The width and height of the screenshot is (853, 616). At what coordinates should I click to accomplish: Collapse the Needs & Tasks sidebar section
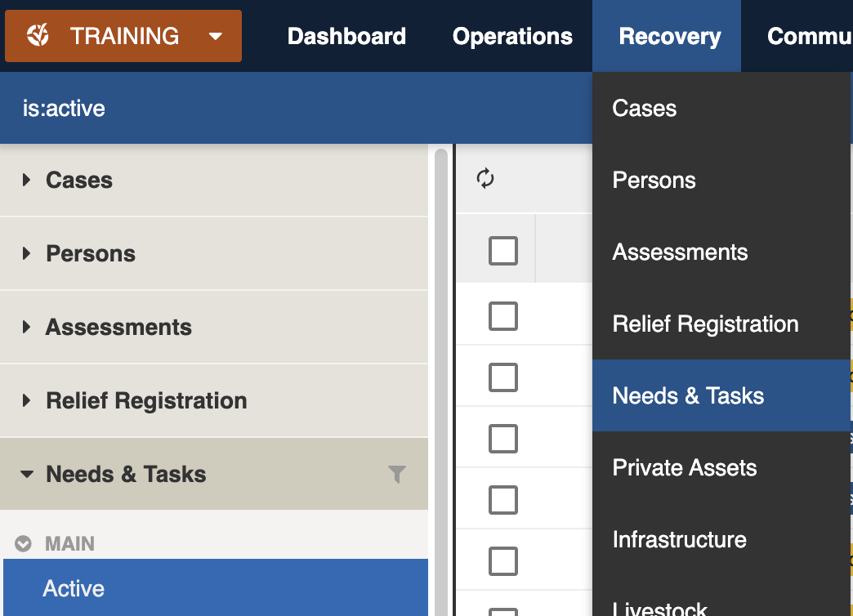[x=27, y=474]
